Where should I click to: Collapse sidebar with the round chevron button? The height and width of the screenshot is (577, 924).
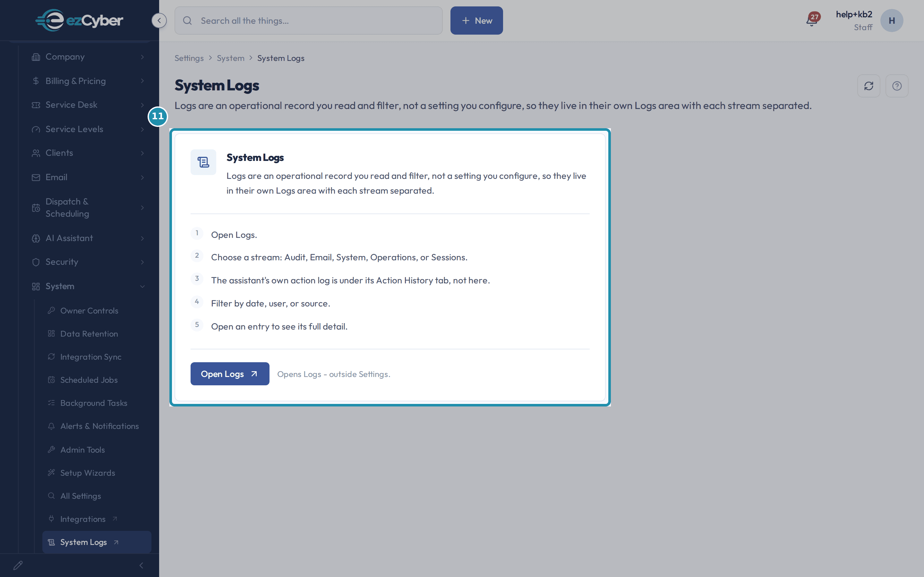(x=159, y=21)
